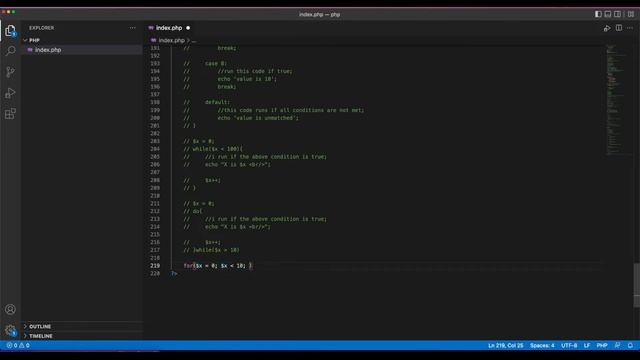Open notifications bell in status bar
The image size is (640, 360).
click(630, 345)
